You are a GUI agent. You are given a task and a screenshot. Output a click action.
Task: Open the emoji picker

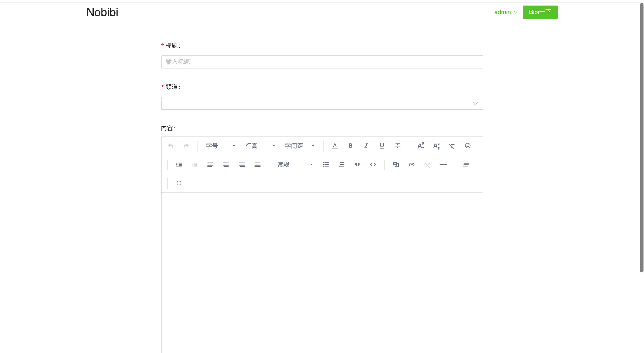point(468,146)
